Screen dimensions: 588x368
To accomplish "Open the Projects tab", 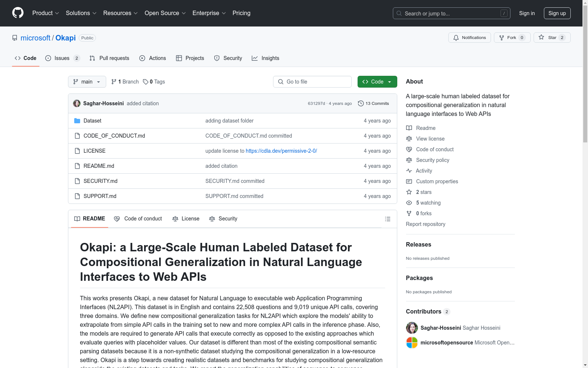I will coord(190,58).
